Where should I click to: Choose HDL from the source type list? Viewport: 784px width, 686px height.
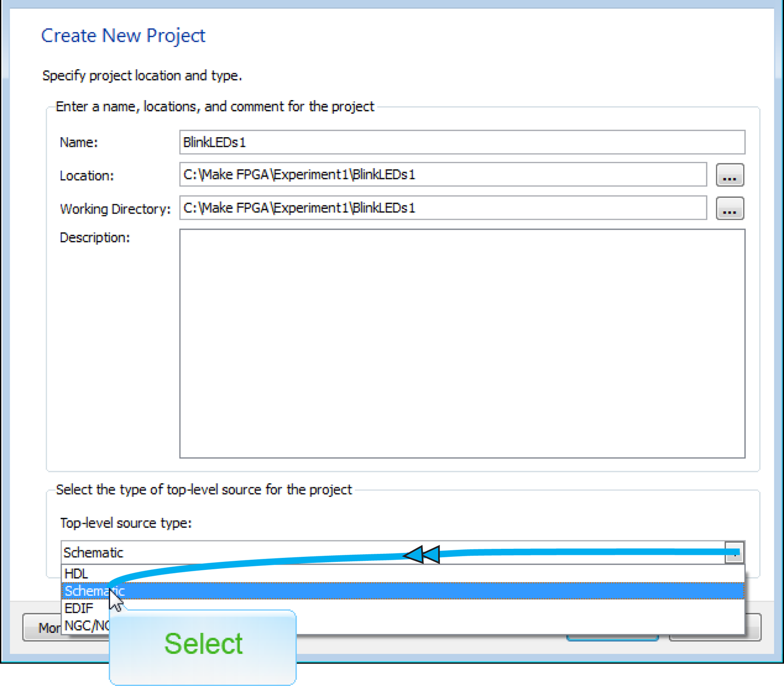click(x=402, y=574)
